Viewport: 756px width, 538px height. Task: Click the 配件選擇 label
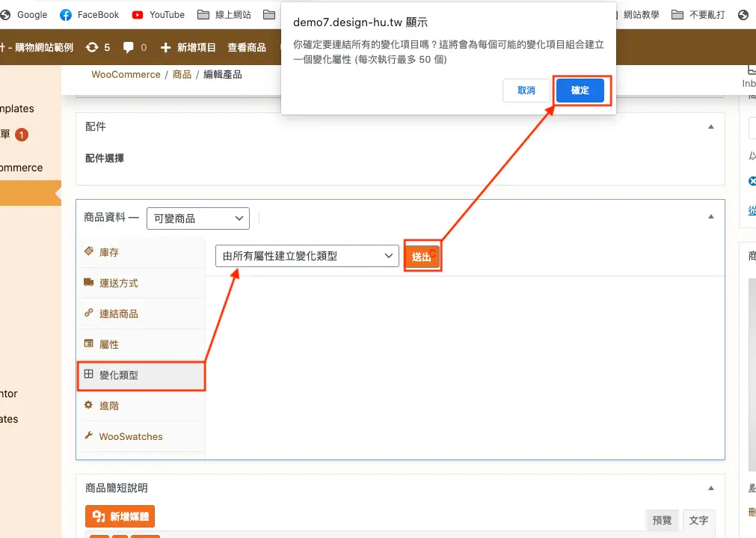pos(105,159)
